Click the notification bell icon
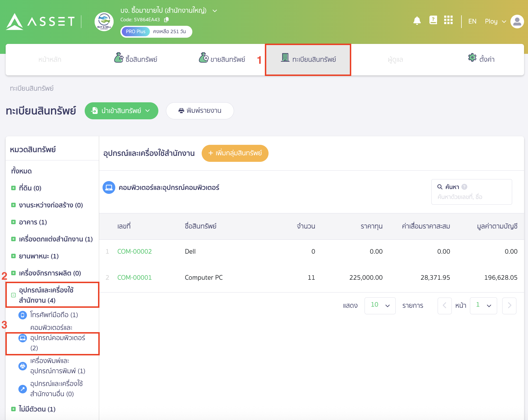 (416, 21)
